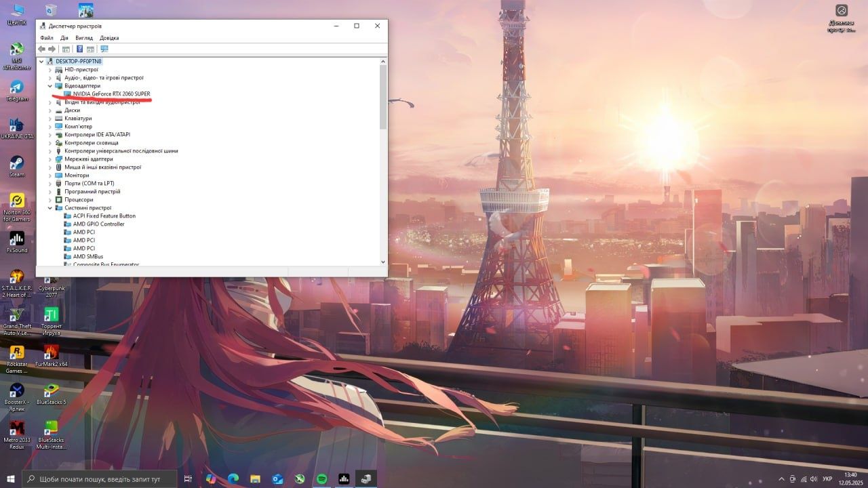Open the clock showing 13:40
Image resolution: width=868 pixels, height=488 pixels.
click(850, 479)
